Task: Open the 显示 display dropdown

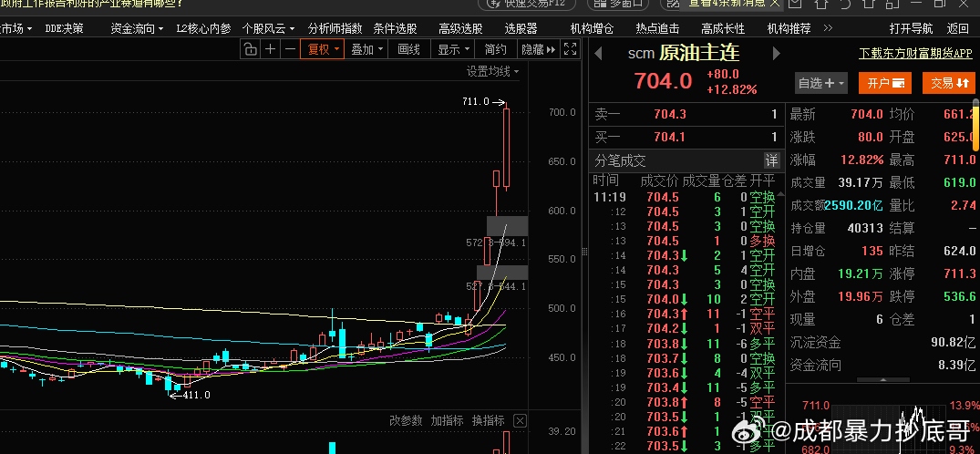Action: pyautogui.click(x=453, y=49)
